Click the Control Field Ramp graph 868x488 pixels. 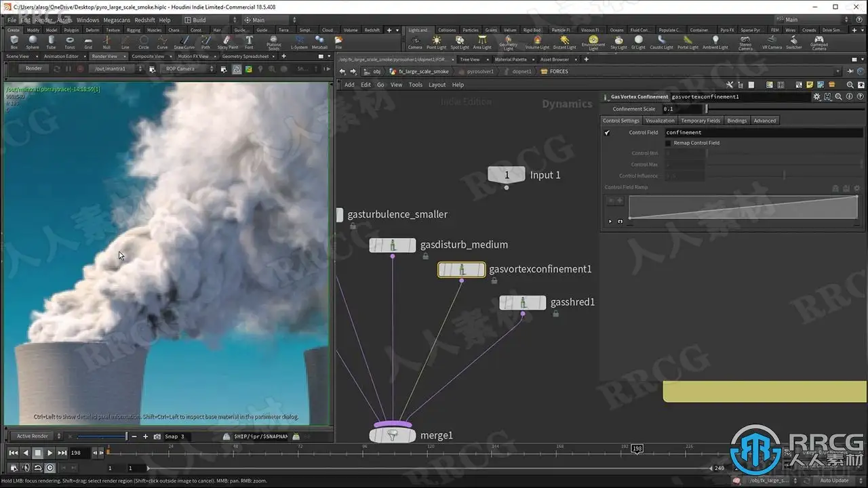pos(743,207)
